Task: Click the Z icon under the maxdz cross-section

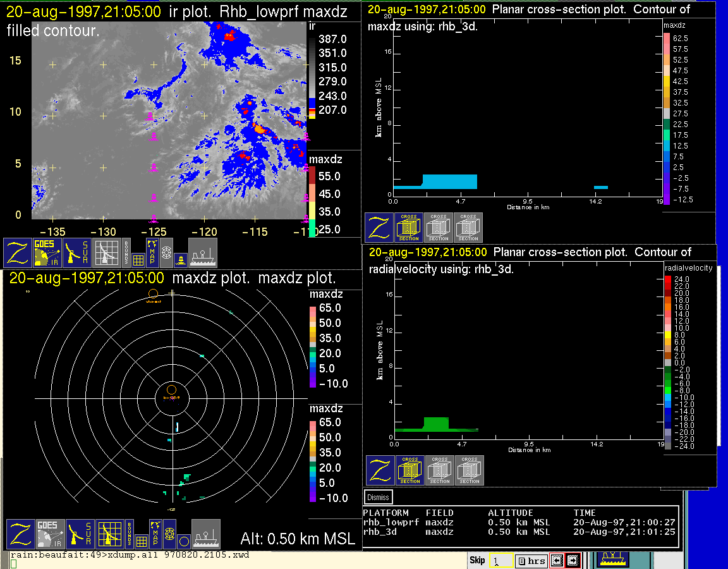Action: [x=379, y=228]
